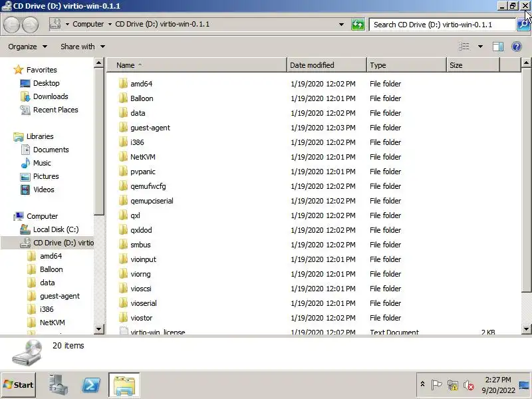Toggle the Preview pane button
The width and height of the screenshot is (532, 399).
pyautogui.click(x=498, y=47)
